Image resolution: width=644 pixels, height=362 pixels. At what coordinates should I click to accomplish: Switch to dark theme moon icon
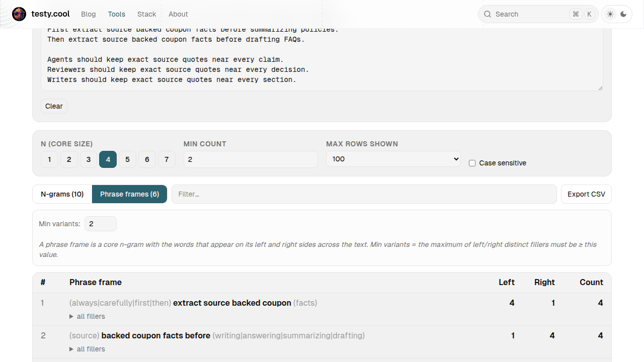[623, 14]
